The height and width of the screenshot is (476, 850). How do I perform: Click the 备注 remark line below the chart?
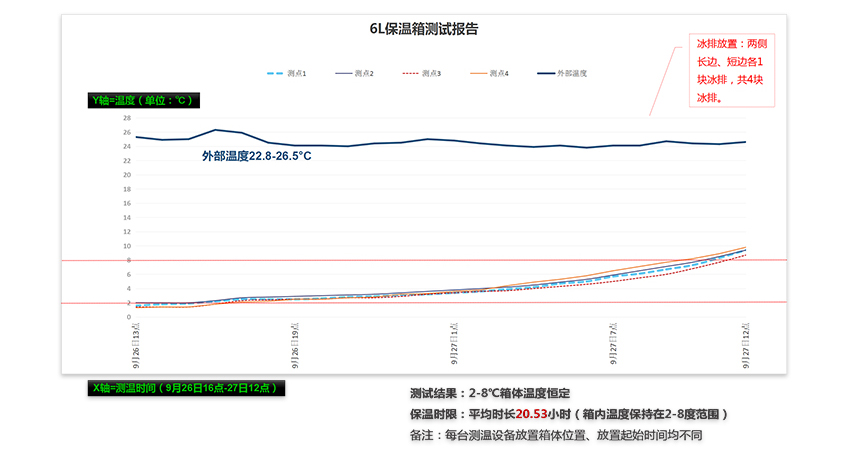coord(556,435)
